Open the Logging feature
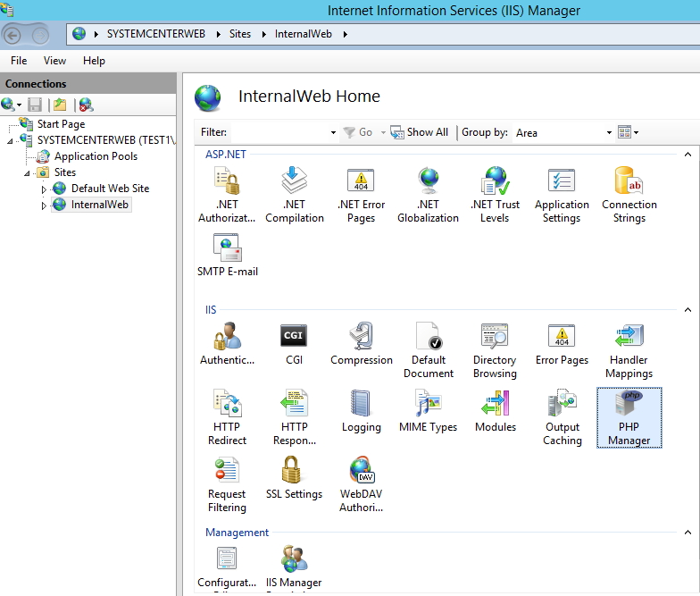This screenshot has height=596, width=700. pyautogui.click(x=361, y=411)
